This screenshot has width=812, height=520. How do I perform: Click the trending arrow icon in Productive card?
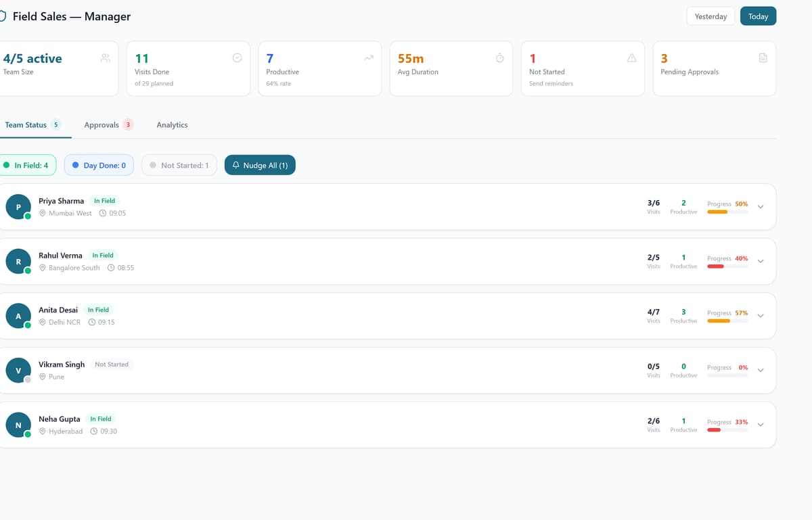coord(368,58)
